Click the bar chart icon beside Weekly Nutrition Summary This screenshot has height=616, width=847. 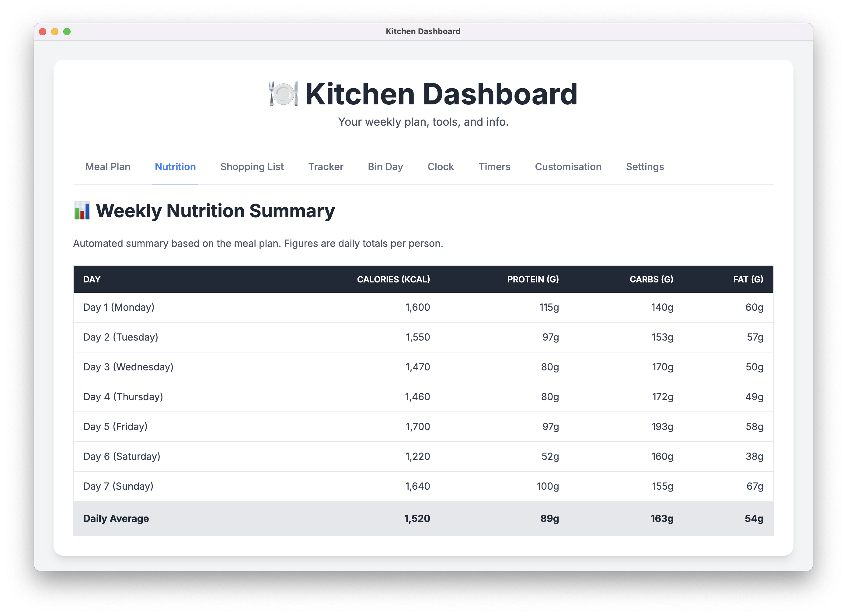coord(82,211)
